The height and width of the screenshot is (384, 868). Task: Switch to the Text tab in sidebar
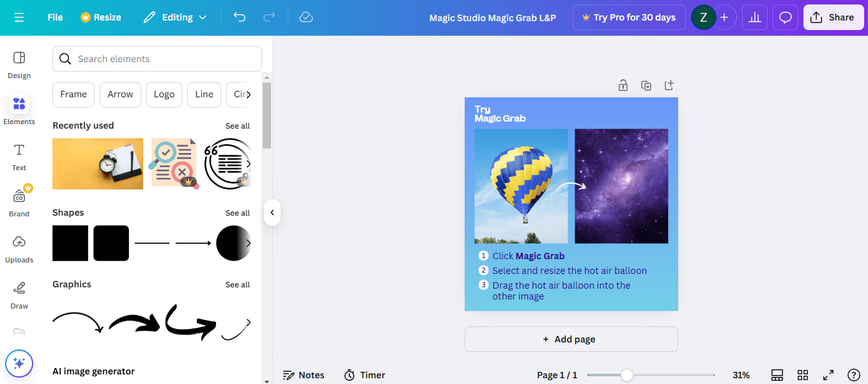19,157
